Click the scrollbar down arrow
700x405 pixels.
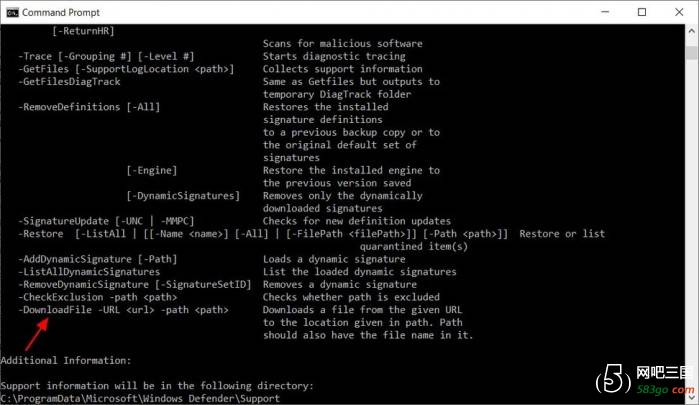pos(692,397)
